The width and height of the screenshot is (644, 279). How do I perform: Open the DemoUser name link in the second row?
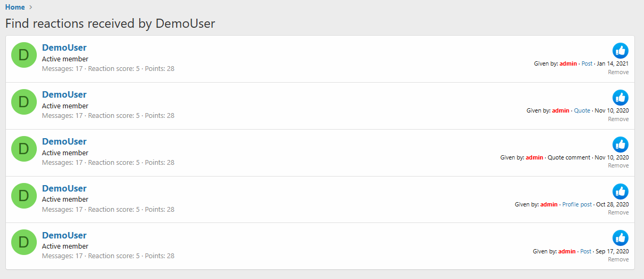64,94
